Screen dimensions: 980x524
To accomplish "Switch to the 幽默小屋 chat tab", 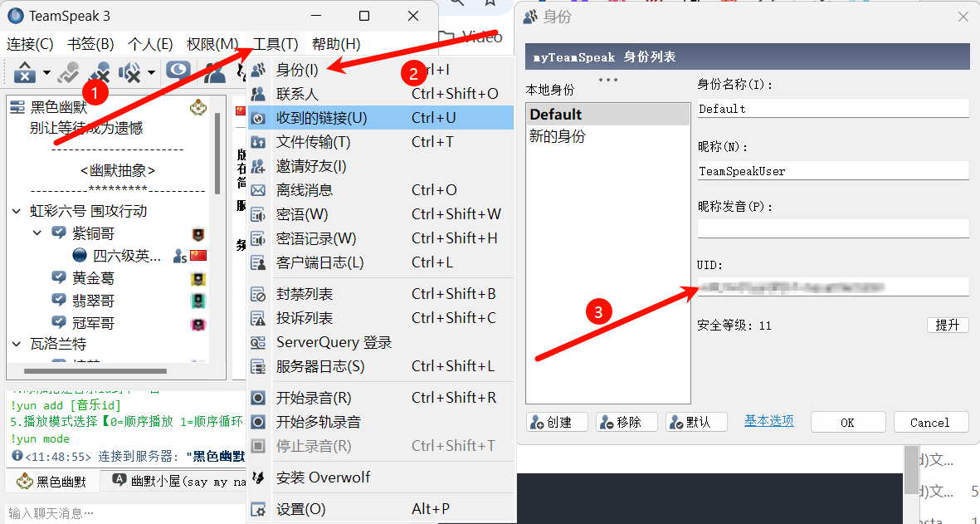I will [x=179, y=481].
